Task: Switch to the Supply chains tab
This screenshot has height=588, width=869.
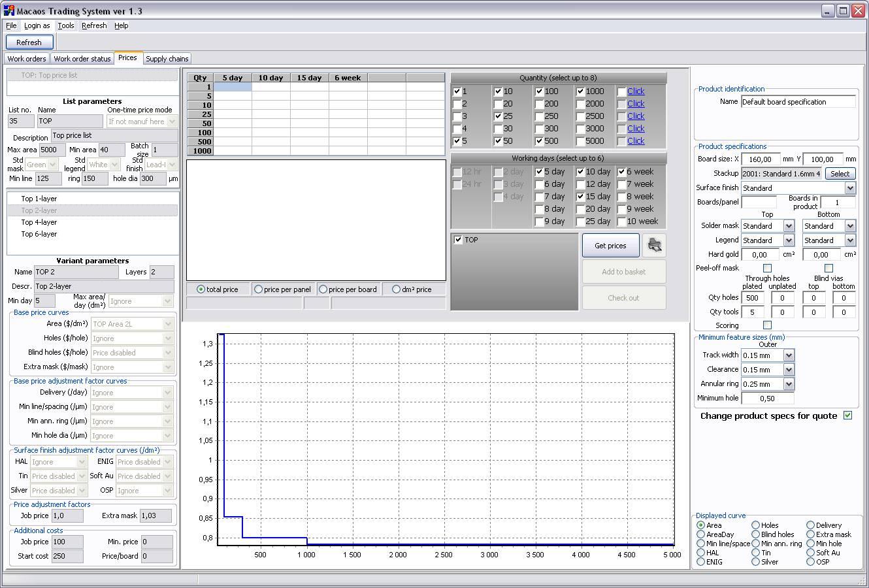Action: point(167,59)
